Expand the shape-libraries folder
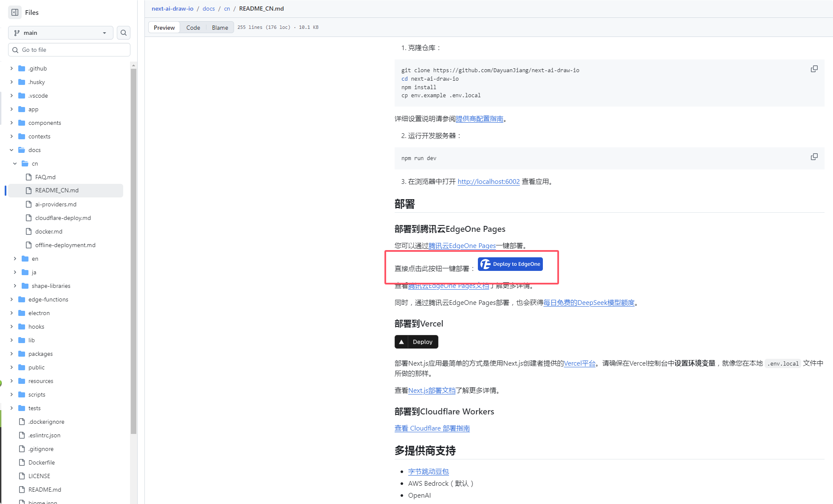Image resolution: width=833 pixels, height=504 pixels. pos(15,286)
